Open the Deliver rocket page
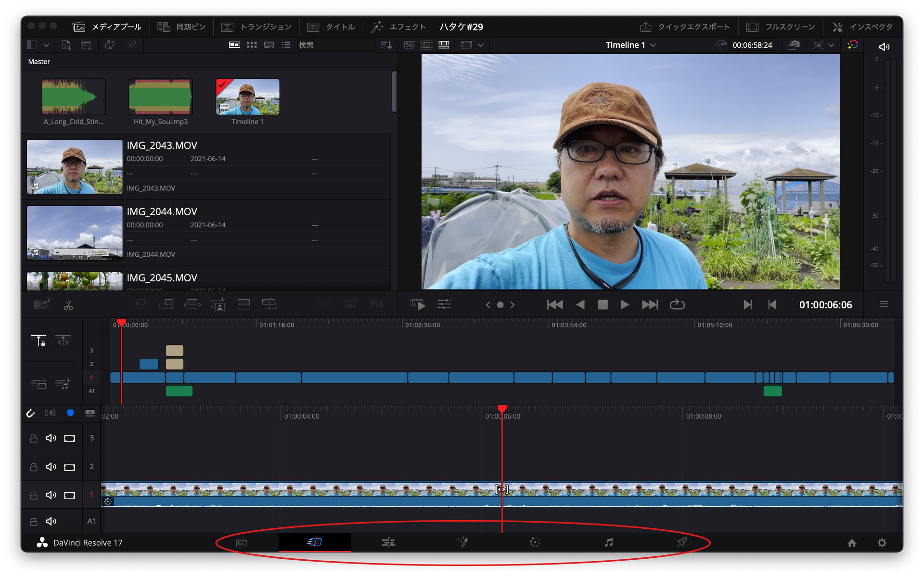 (x=682, y=542)
